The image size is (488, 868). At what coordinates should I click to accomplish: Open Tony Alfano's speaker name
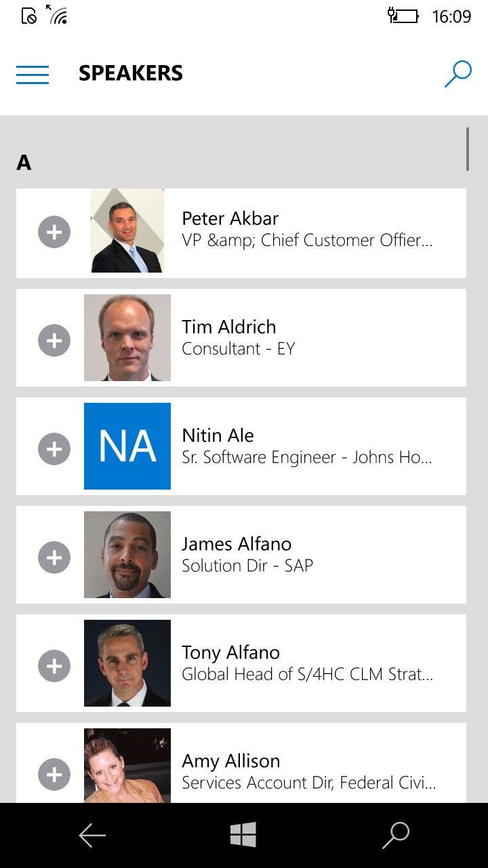[x=230, y=652]
